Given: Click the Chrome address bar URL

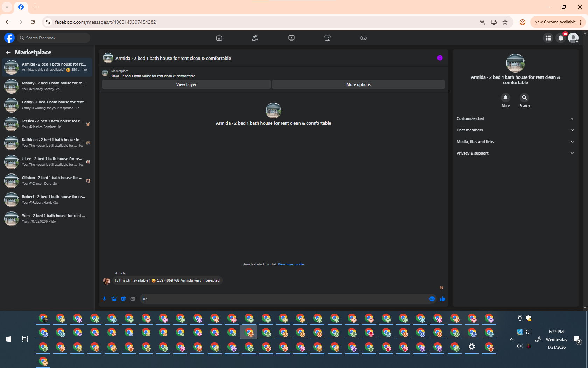Looking at the screenshot, I should (105, 22).
